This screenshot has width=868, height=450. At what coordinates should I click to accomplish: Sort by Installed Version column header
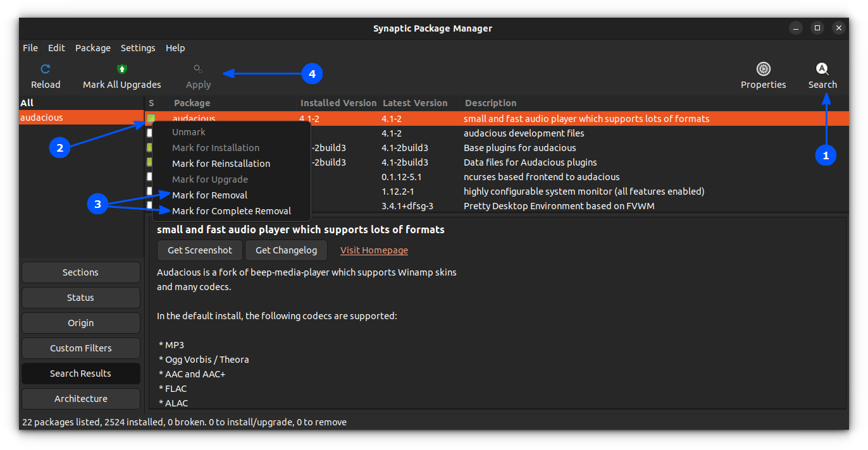tap(338, 103)
